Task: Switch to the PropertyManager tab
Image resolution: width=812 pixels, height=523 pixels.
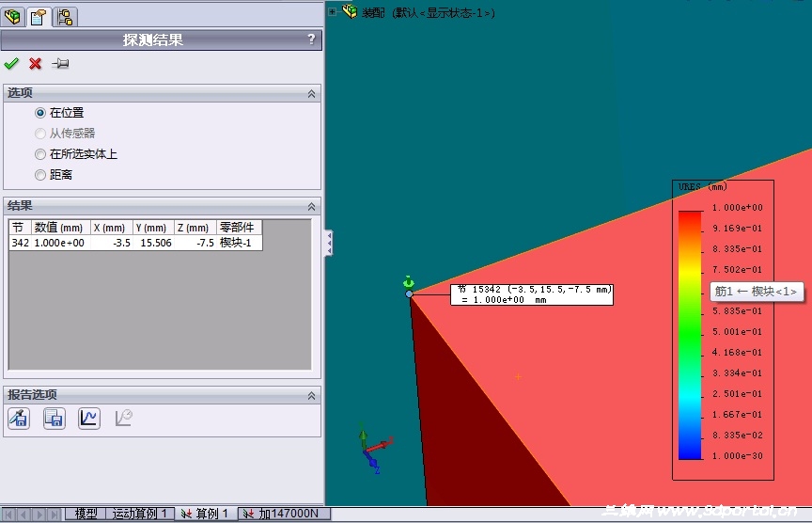Action: tap(39, 17)
